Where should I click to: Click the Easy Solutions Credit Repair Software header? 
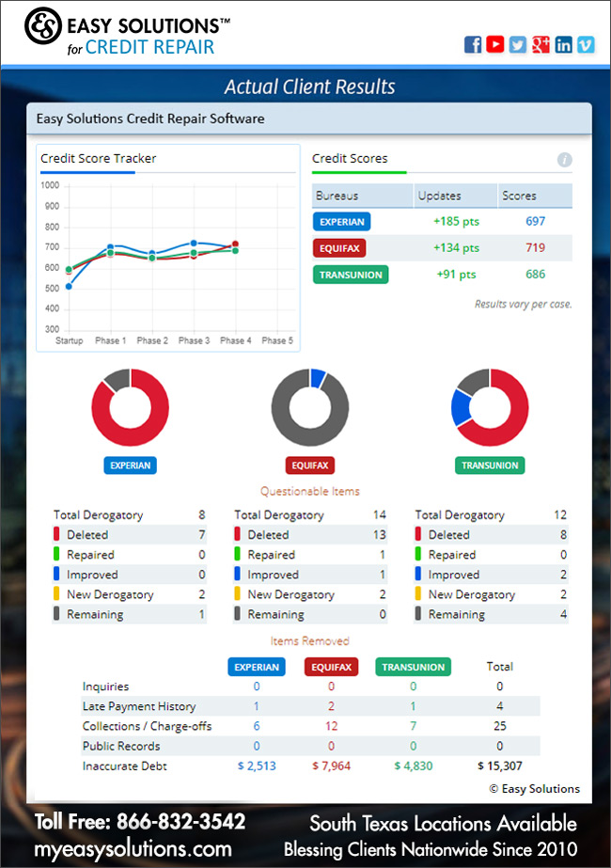150,119
